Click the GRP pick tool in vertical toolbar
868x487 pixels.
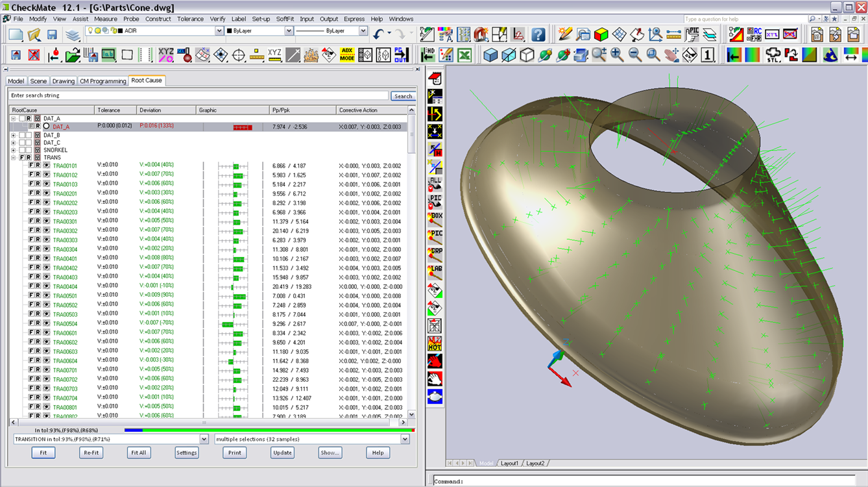tap(435, 254)
